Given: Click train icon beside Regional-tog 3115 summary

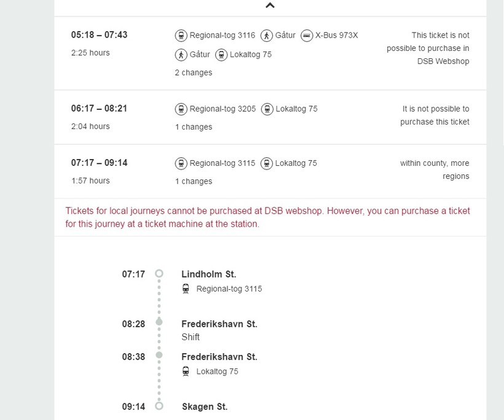Looking at the screenshot, I should pyautogui.click(x=181, y=163).
